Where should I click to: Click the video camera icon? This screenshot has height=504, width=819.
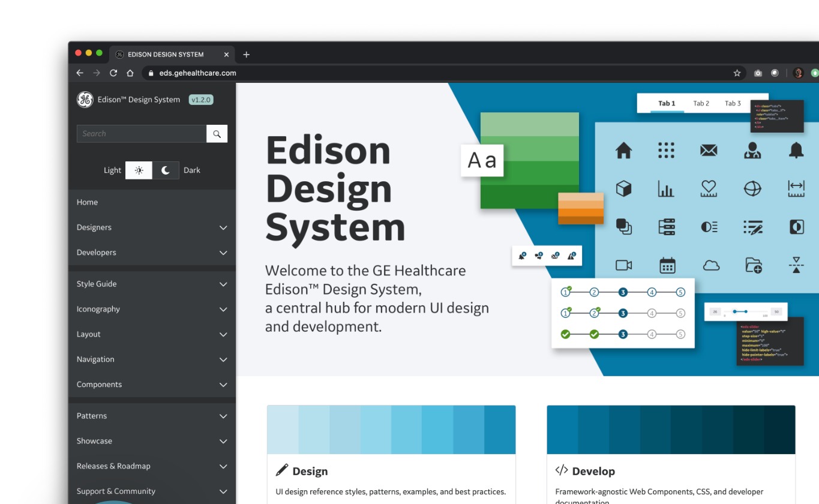click(x=624, y=265)
